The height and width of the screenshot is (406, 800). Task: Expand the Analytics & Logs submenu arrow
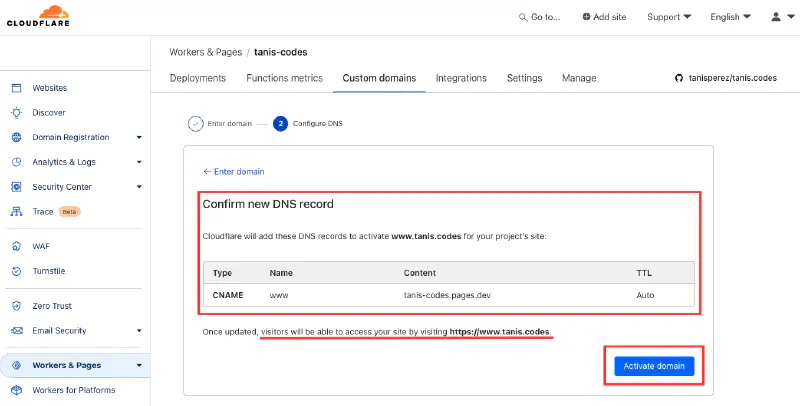(139, 162)
